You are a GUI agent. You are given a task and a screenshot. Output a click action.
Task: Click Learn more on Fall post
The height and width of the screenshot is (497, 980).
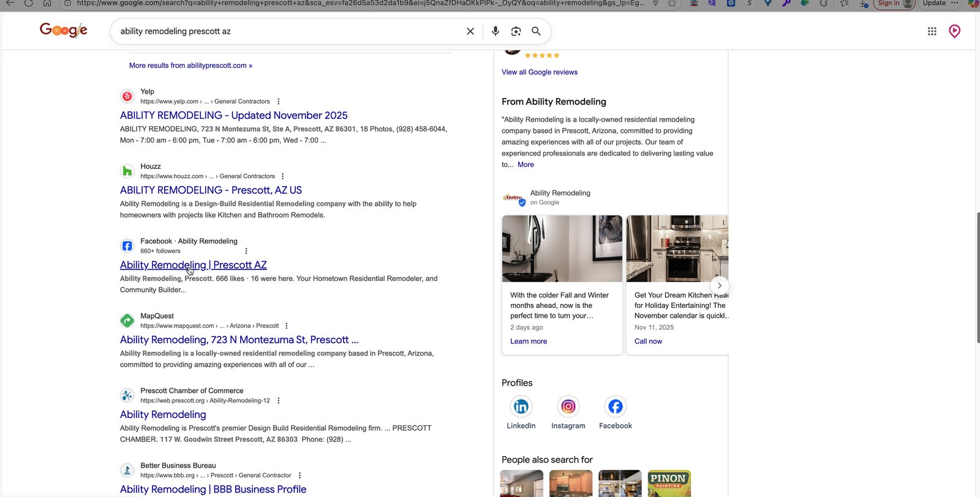click(529, 342)
